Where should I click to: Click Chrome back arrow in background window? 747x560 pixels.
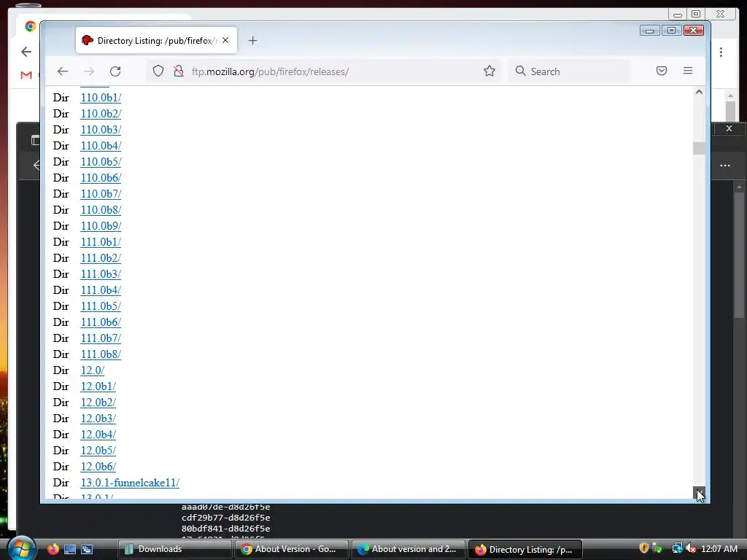[x=26, y=52]
